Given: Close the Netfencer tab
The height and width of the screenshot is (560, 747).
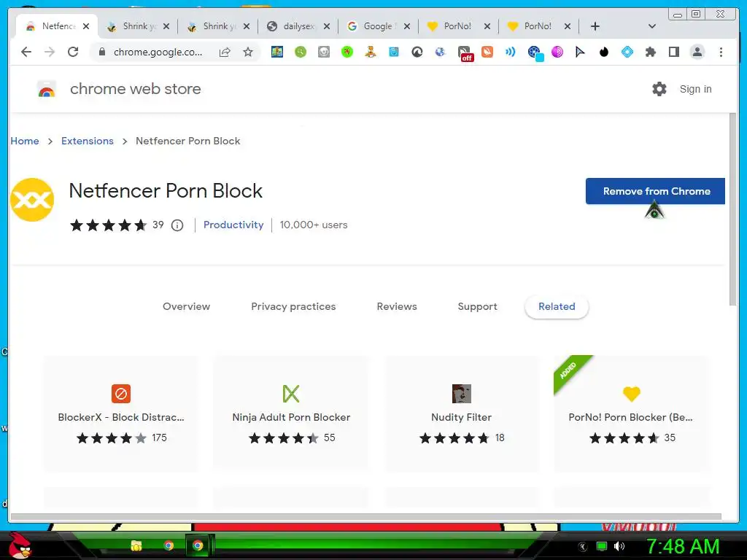Looking at the screenshot, I should coord(86,26).
